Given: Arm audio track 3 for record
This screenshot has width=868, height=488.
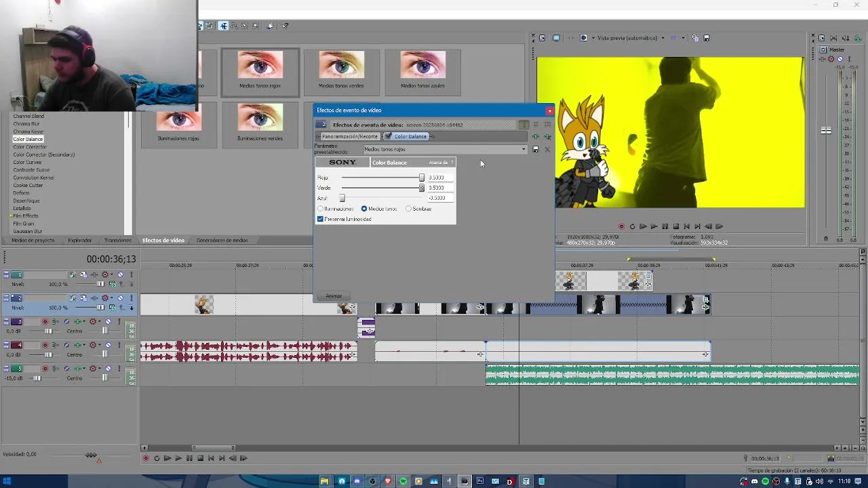Looking at the screenshot, I should pyautogui.click(x=45, y=321).
